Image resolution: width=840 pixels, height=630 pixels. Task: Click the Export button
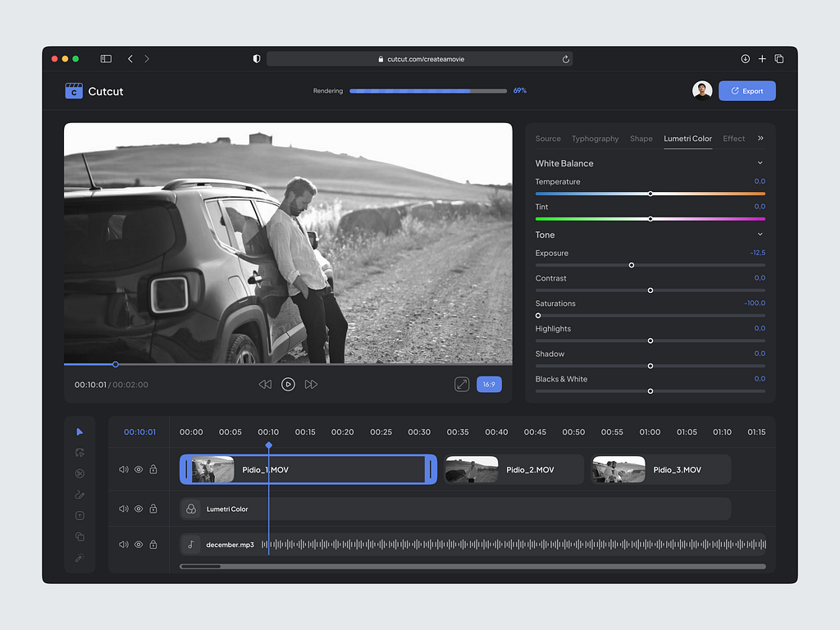click(x=746, y=90)
